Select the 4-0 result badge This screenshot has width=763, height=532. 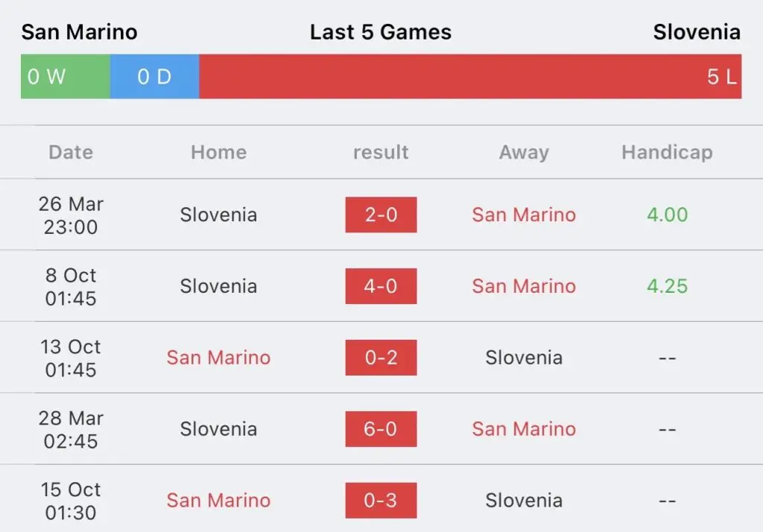tap(381, 286)
